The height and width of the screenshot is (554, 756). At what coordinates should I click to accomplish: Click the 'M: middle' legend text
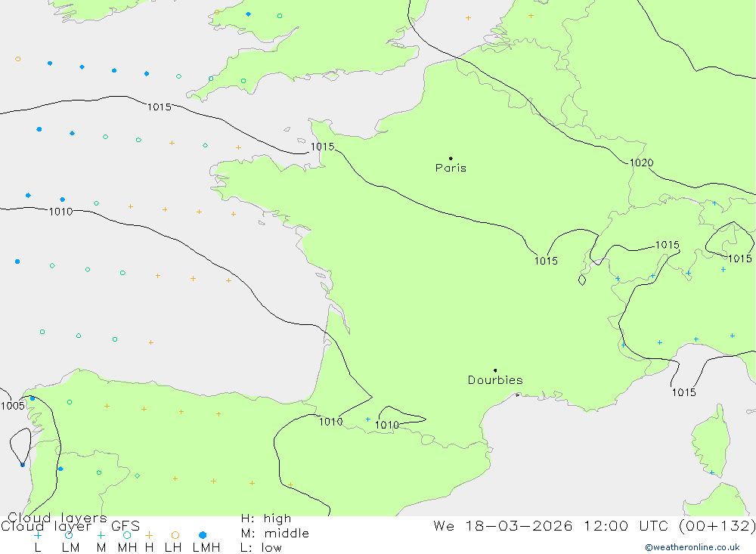(275, 534)
